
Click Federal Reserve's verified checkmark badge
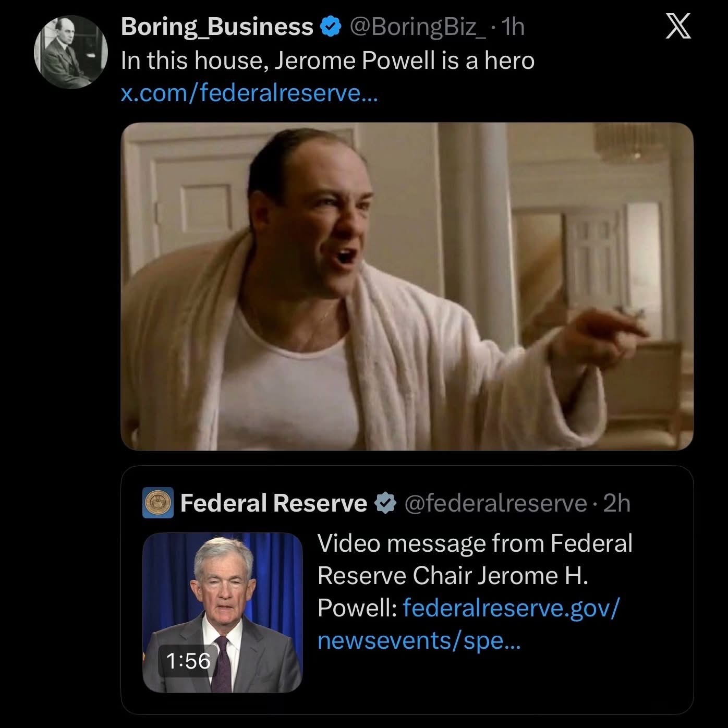(385, 503)
